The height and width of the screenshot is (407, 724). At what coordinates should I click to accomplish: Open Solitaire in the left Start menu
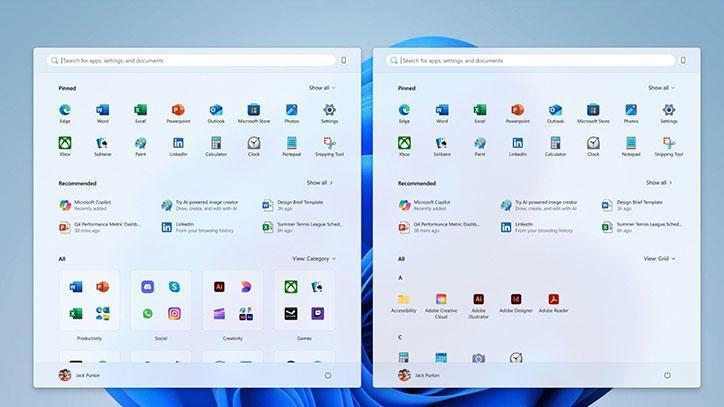(102, 146)
